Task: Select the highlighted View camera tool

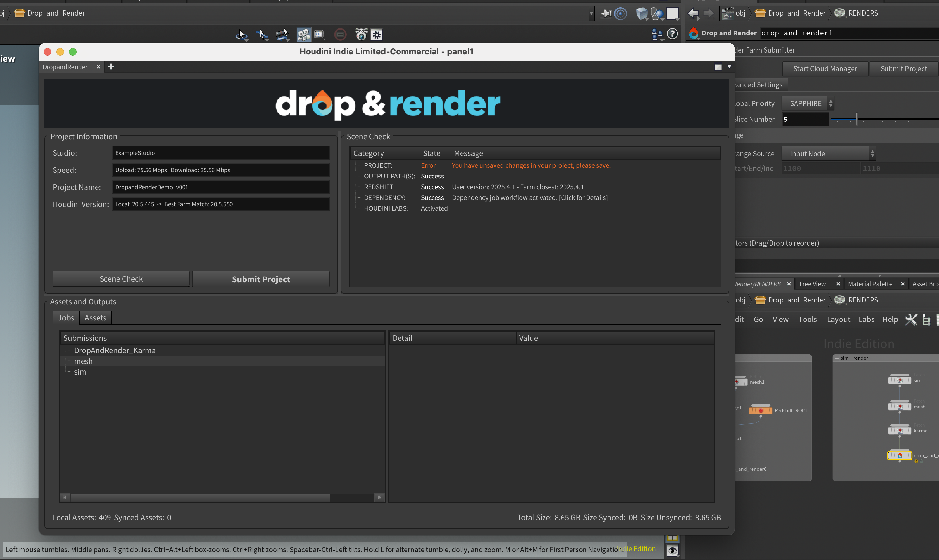Action: 303,35
